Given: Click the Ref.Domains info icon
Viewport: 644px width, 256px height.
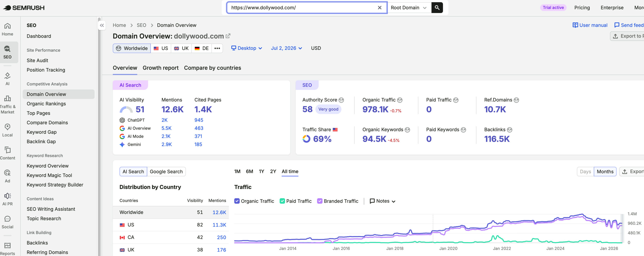Looking at the screenshot, I should tap(516, 100).
